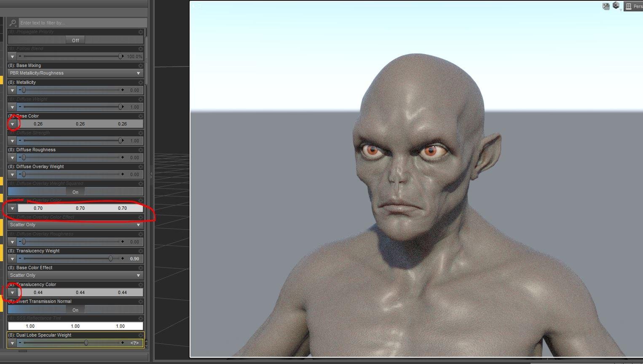The image size is (643, 364).
Task: Click the Metallicity minus button
Action: click(20, 90)
